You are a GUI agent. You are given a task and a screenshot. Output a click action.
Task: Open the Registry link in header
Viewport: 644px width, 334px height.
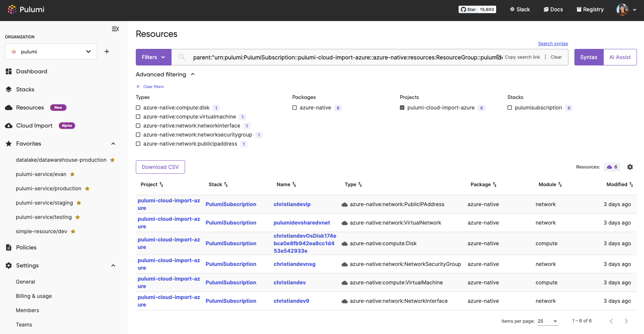[x=590, y=9]
